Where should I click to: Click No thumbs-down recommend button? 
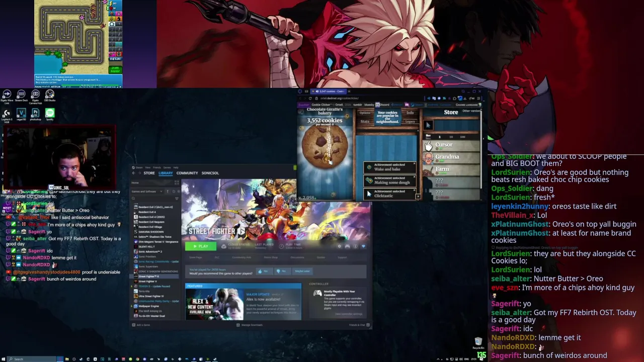283,271
